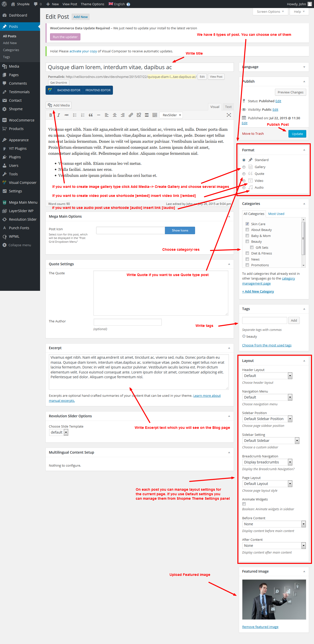Expand the Screen Options panel

point(270,12)
